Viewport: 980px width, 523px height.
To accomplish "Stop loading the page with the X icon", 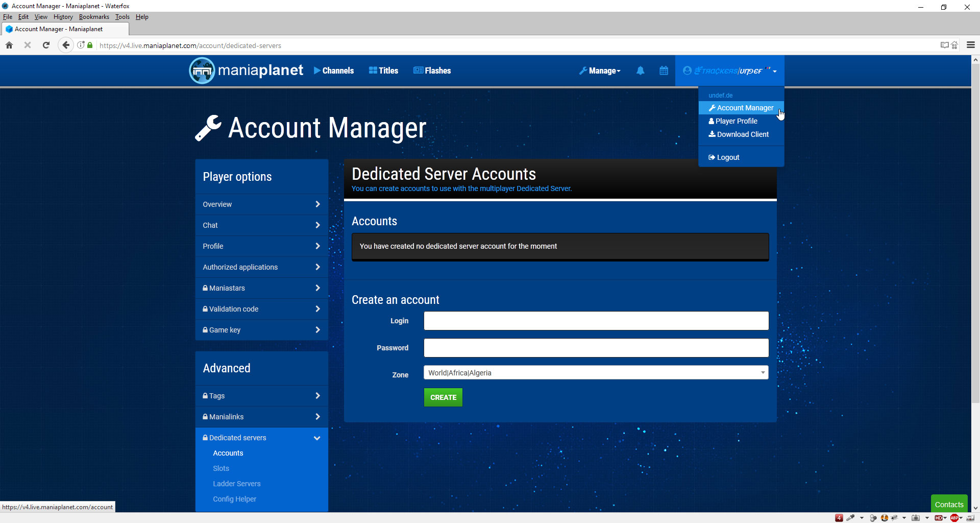I will point(28,45).
